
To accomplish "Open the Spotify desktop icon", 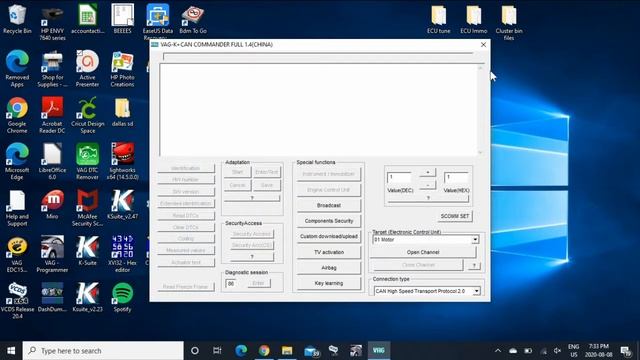I will point(122,298).
